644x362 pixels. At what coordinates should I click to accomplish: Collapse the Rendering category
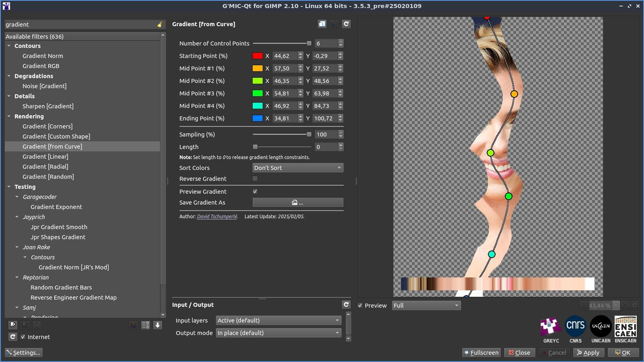[x=9, y=116]
